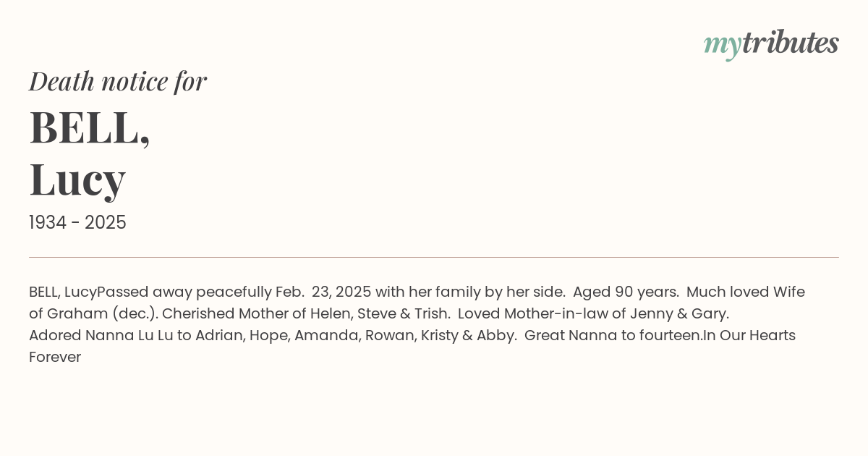This screenshot has width=868, height=456.
Task: Click the mytributes logo
Action: pos(771,44)
